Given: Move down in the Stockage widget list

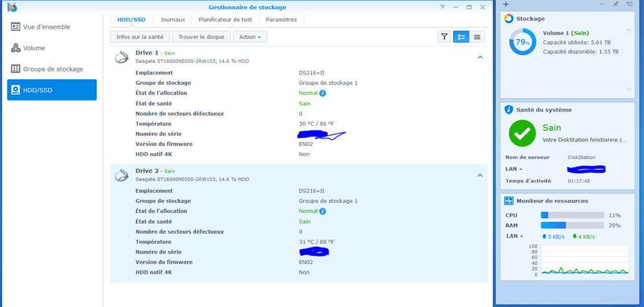Looking at the screenshot, I should (x=628, y=89).
